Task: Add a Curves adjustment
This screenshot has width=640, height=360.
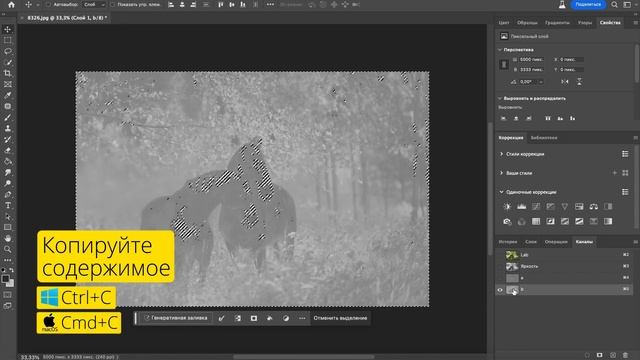Action: 536,207
